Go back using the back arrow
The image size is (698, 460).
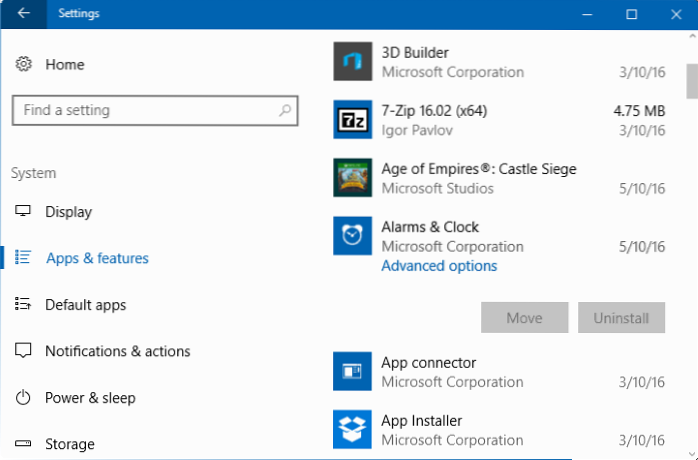click(24, 14)
